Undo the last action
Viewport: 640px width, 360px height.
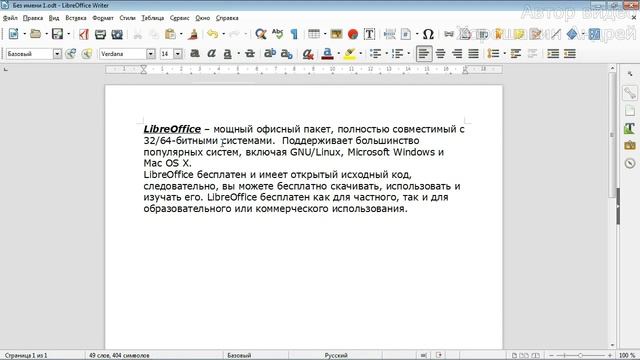click(x=212, y=34)
